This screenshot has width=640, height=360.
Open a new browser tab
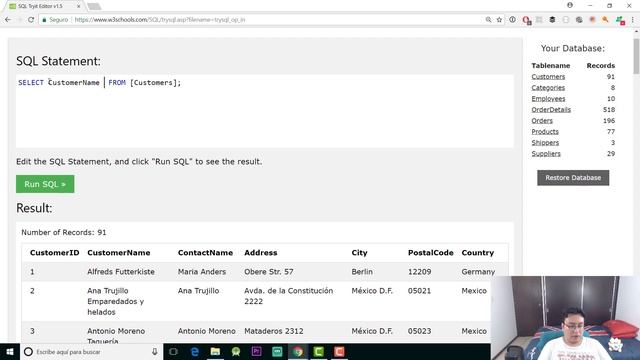(94, 6)
